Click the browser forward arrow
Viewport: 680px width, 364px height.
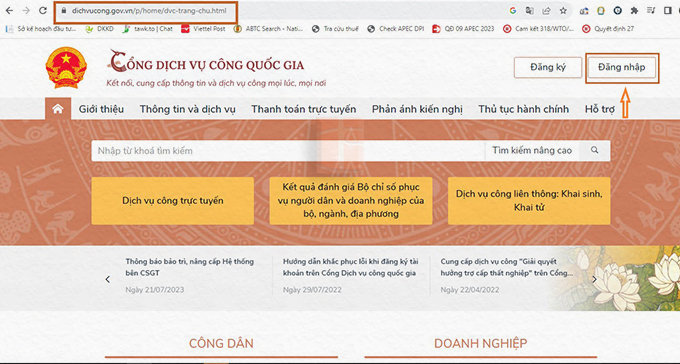click(26, 11)
